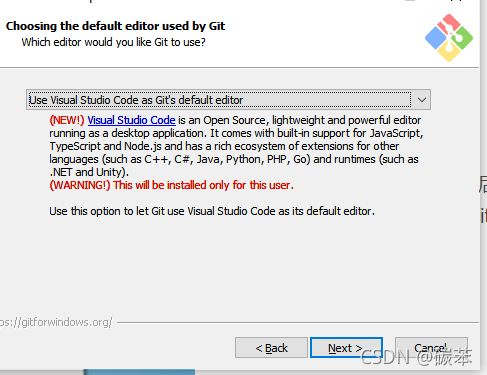The height and width of the screenshot is (375, 487).
Task: Click the 'Use this option to let Git' sentence
Action: [212, 211]
